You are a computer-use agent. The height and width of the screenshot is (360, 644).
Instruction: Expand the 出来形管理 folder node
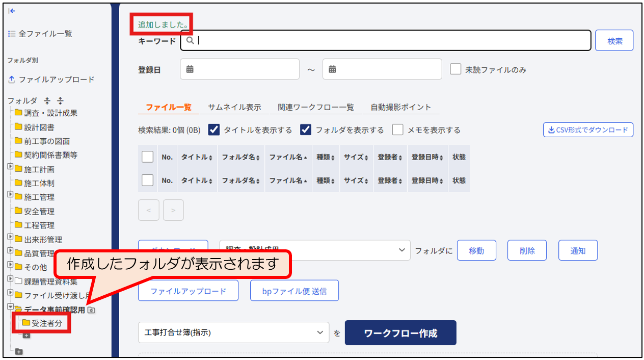tap(10, 237)
